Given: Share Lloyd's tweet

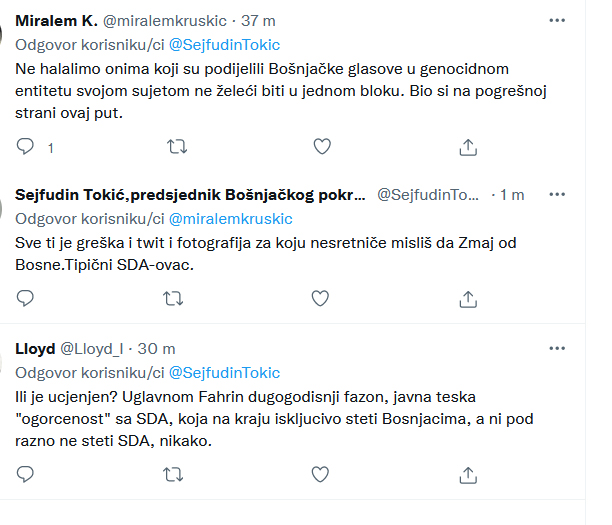Looking at the screenshot, I should 467,474.
